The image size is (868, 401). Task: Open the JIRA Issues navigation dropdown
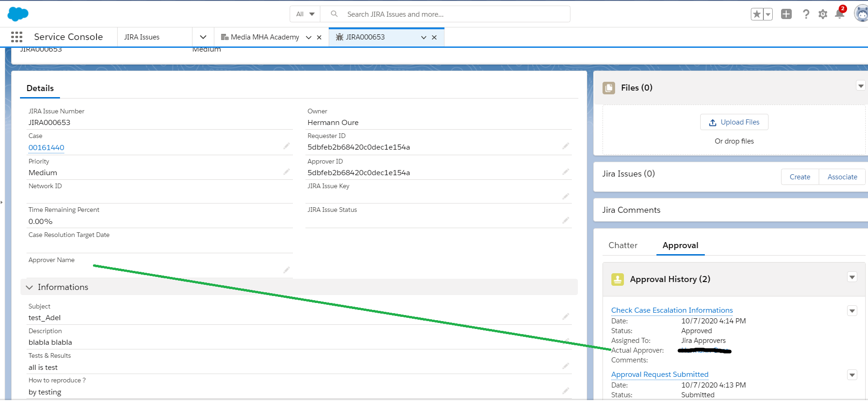[203, 37]
